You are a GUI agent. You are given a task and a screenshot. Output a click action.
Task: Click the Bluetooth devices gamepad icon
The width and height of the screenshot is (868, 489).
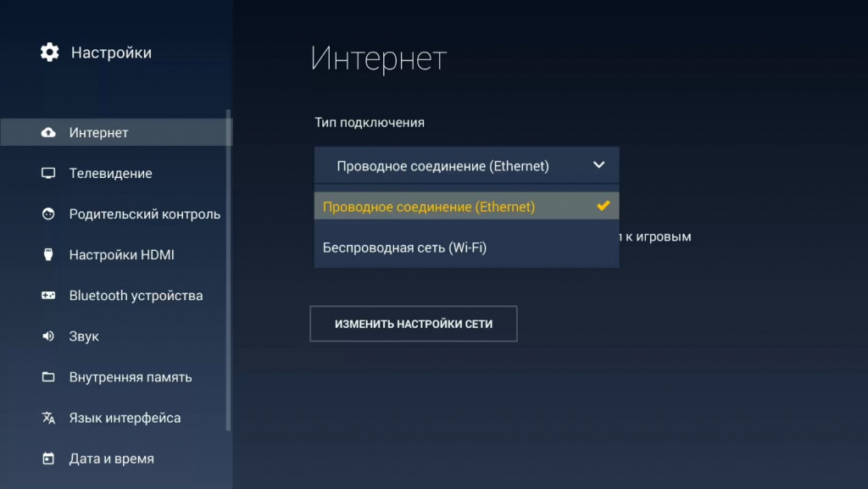click(x=48, y=296)
